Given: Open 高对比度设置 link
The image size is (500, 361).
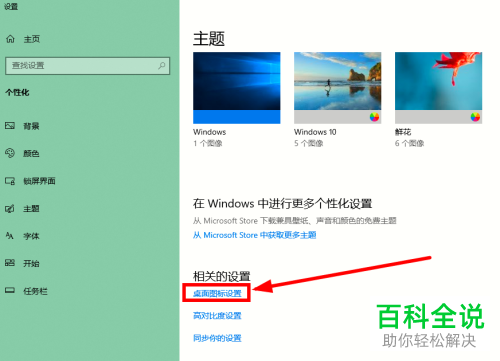Looking at the screenshot, I should [217, 315].
